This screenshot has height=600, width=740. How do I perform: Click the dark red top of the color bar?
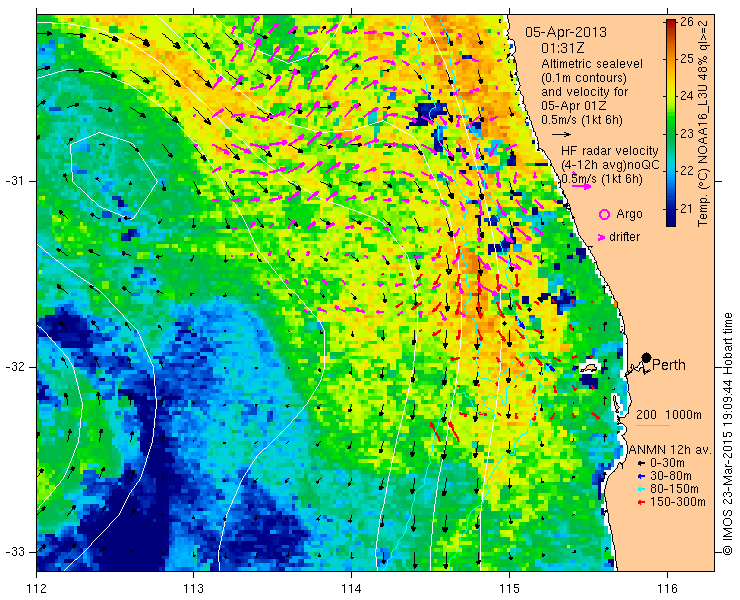click(x=671, y=24)
